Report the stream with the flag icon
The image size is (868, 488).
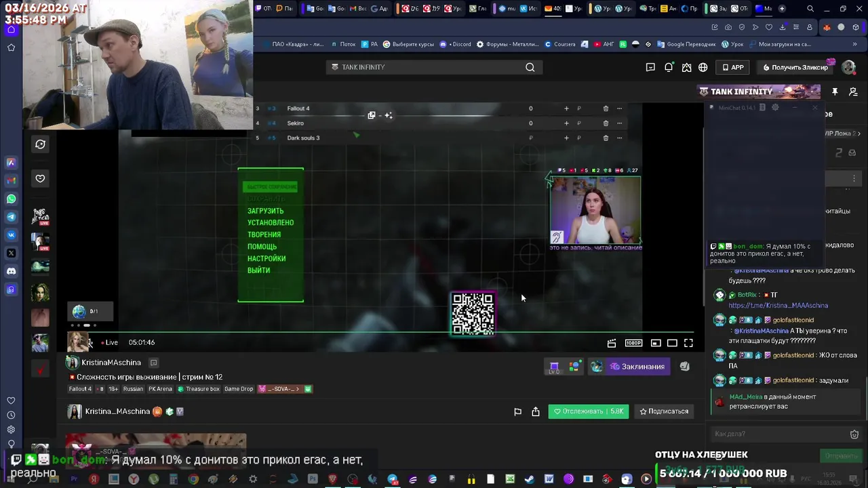[517, 411]
